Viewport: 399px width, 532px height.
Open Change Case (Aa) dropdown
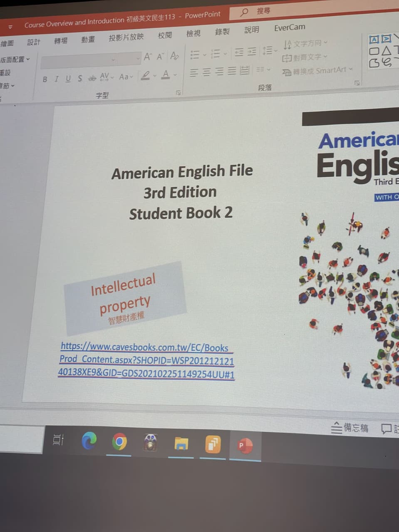pos(126,77)
